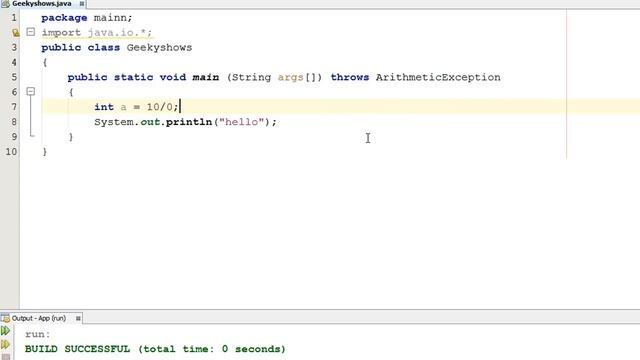Click 'args' parameter on line 5
The width and height of the screenshot is (640, 360).
(291, 78)
